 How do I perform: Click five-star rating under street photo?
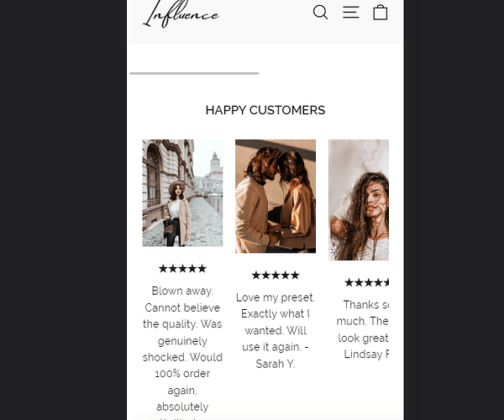(x=182, y=268)
